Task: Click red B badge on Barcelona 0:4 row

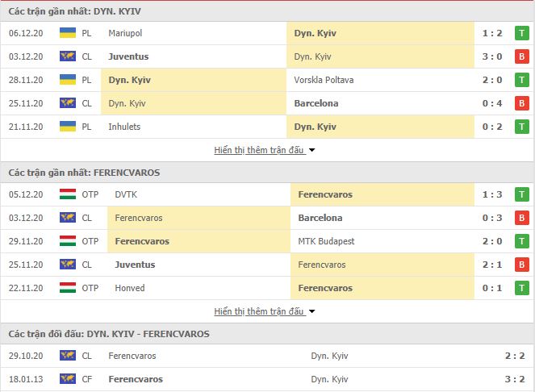Action: point(522,103)
